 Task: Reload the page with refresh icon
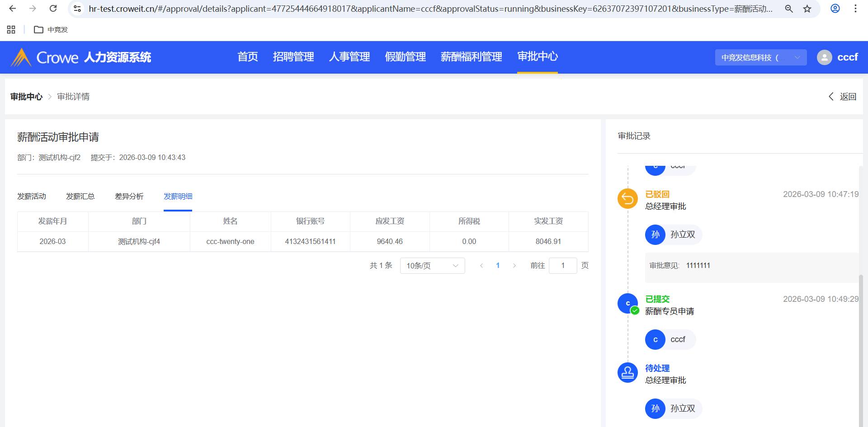[x=53, y=9]
